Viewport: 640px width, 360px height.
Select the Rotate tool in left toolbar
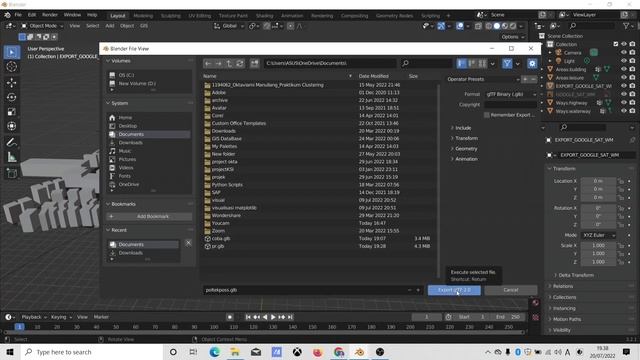11,97
